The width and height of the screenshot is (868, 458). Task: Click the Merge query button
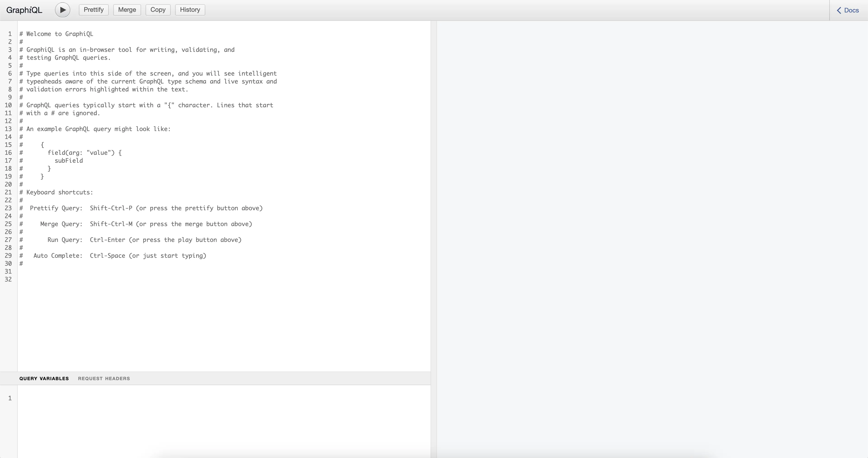[126, 10]
